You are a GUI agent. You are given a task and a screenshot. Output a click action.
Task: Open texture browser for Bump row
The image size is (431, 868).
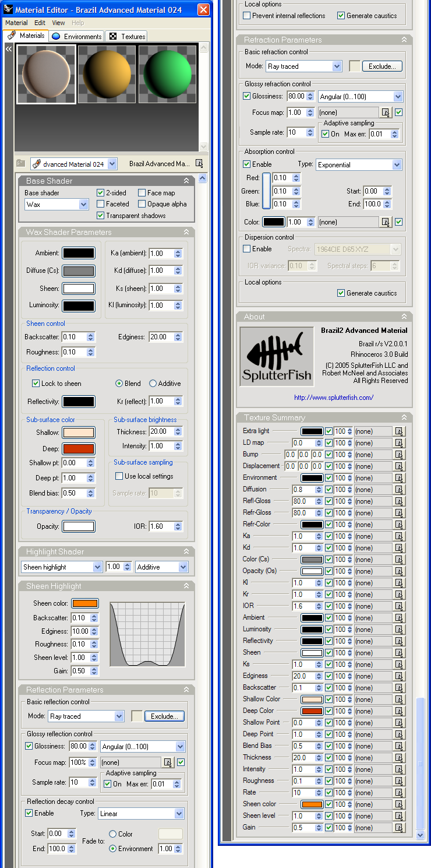pyautogui.click(x=399, y=455)
